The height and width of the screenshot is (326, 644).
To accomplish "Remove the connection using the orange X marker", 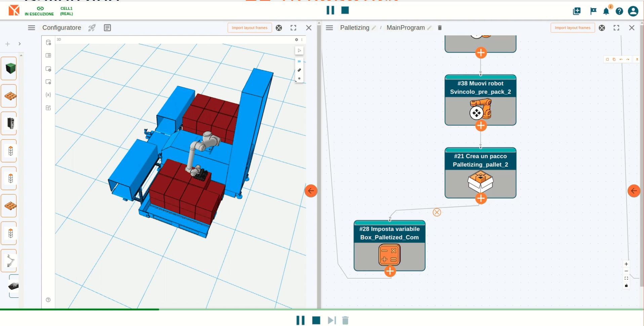I will (x=437, y=212).
